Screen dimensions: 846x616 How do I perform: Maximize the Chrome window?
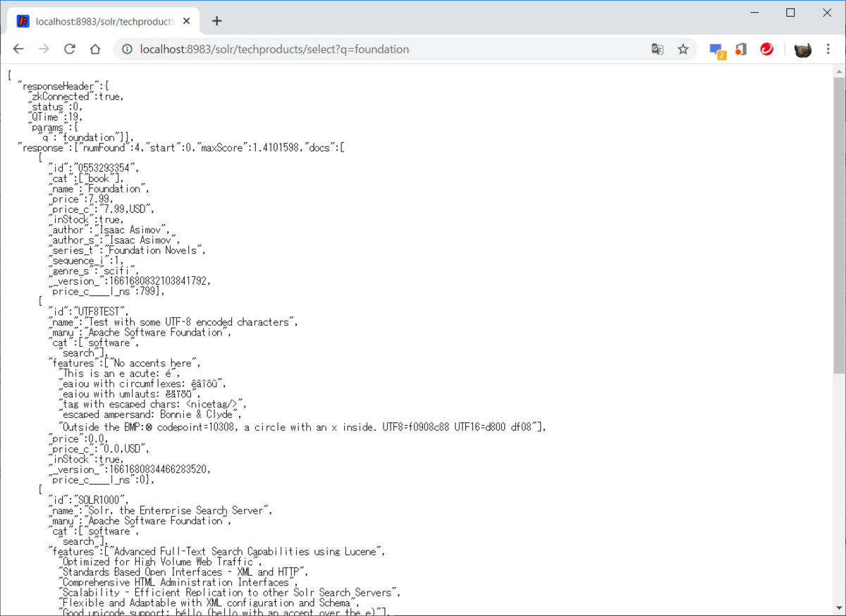(x=790, y=13)
